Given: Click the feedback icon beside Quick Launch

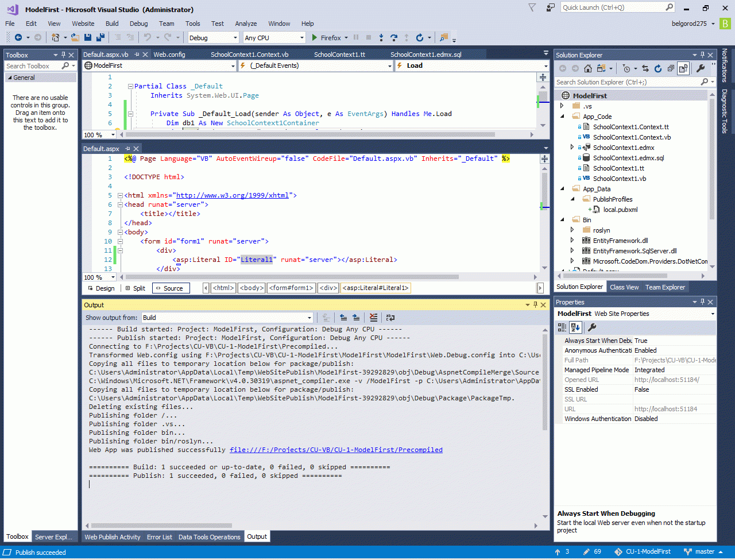Looking at the screenshot, I should 551,7.
